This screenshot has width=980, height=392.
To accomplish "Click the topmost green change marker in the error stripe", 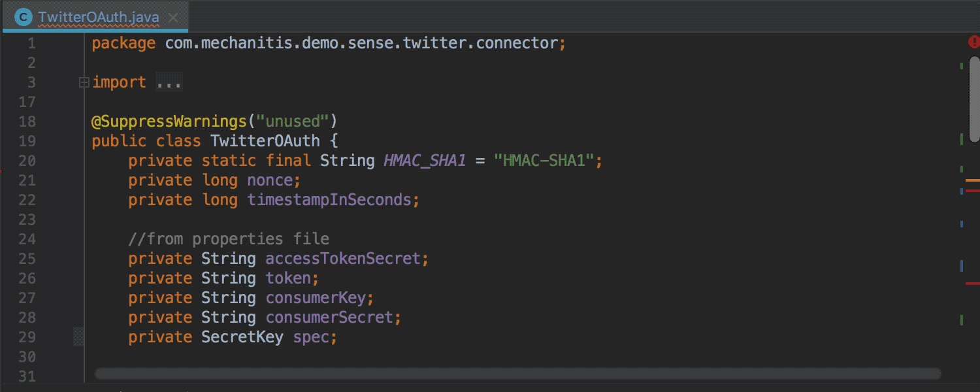I will coord(960,65).
